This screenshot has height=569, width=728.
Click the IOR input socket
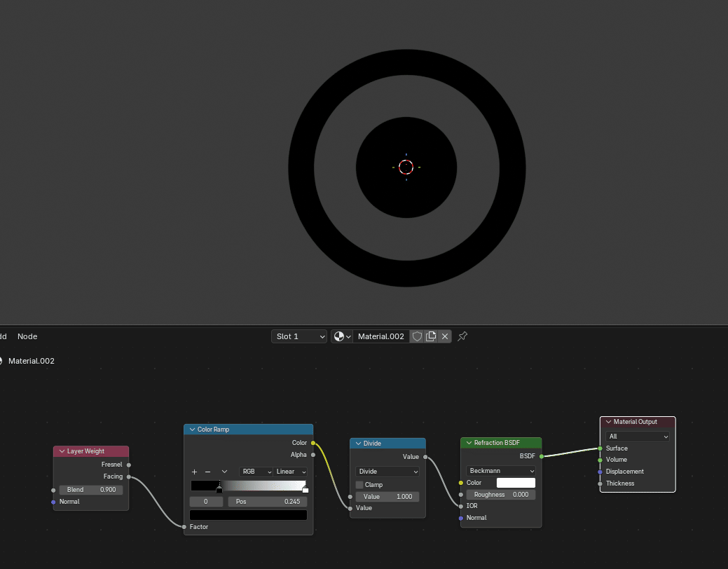(460, 507)
